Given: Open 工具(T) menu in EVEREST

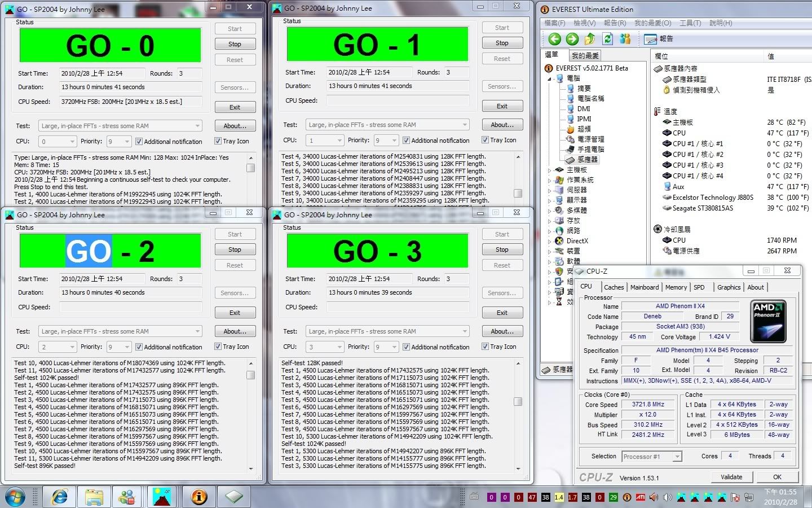Looking at the screenshot, I should 690,23.
